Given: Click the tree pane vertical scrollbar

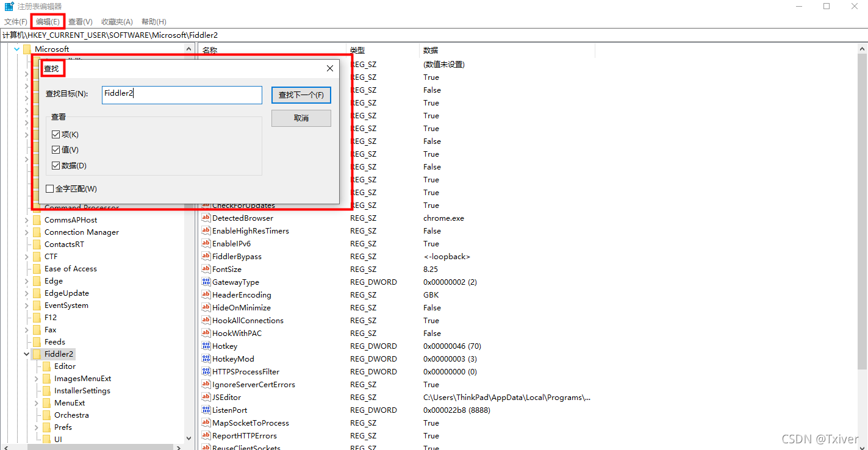Looking at the screenshot, I should click(x=189, y=244).
